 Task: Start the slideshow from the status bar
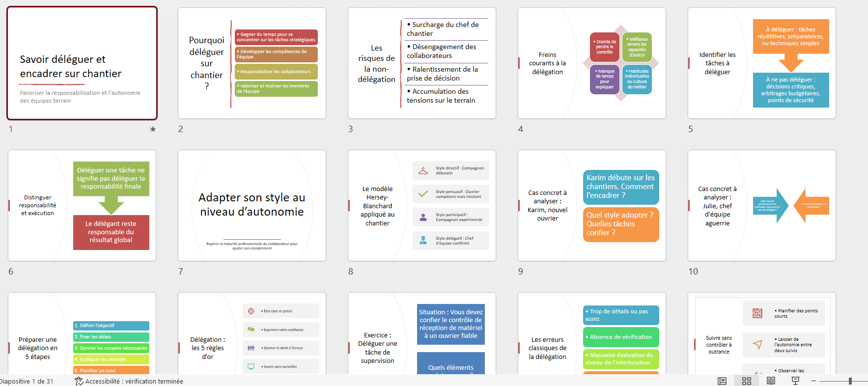795,381
